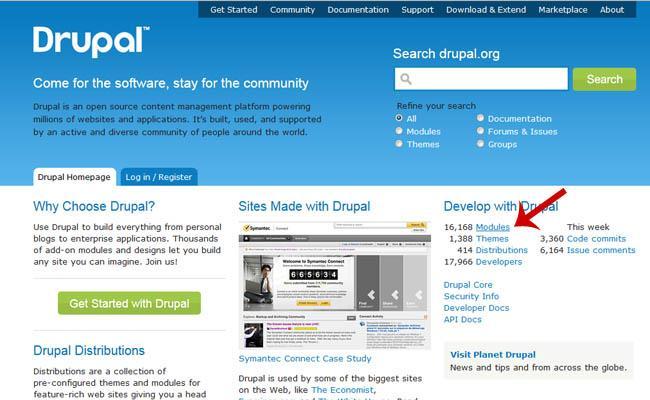Image resolution: width=650 pixels, height=400 pixels.
Task: Select the Forums & Issues radio
Action: tap(480, 131)
